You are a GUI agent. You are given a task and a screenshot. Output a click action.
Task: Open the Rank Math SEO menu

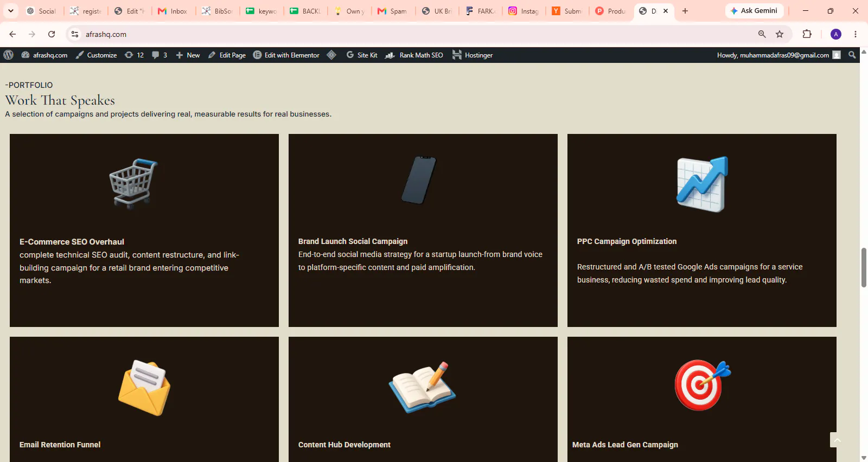(x=414, y=55)
